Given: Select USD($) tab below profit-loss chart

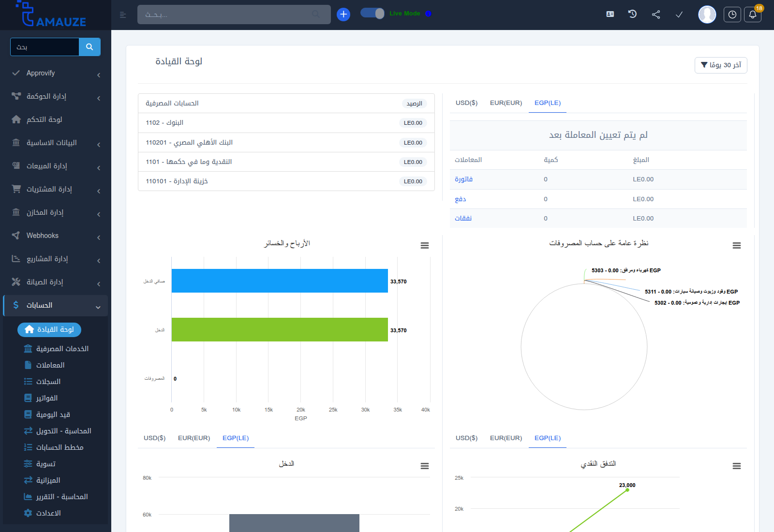Looking at the screenshot, I should pos(155,438).
